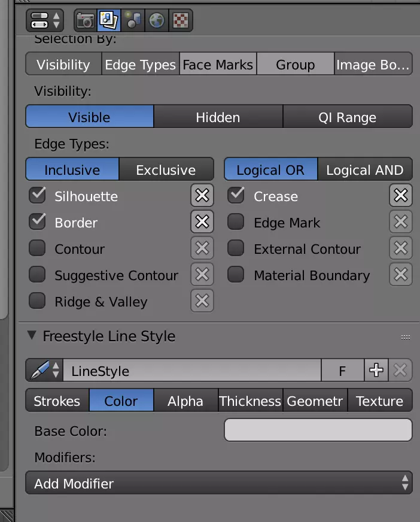Add a new line style with plus icon
Image resolution: width=420 pixels, height=522 pixels.
coord(376,371)
